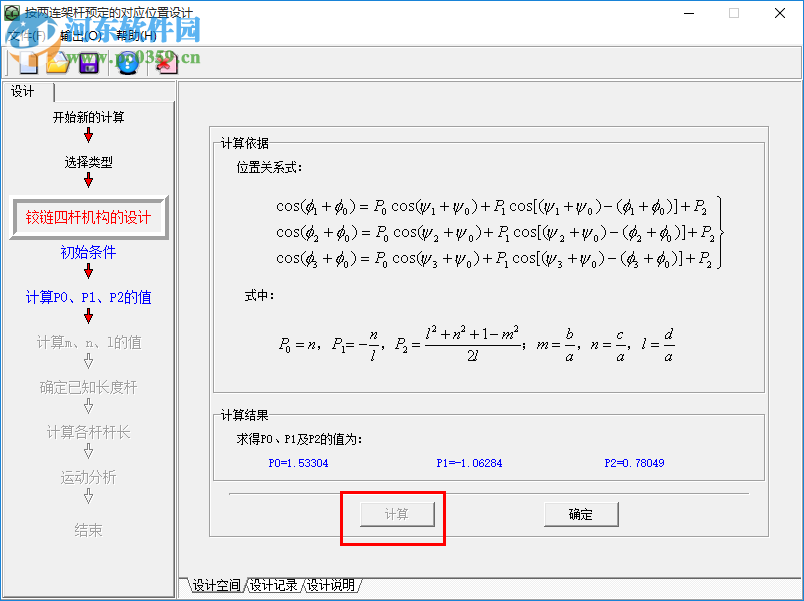
Task: Switch to the 设计说明 bottom tab
Action: 330,585
